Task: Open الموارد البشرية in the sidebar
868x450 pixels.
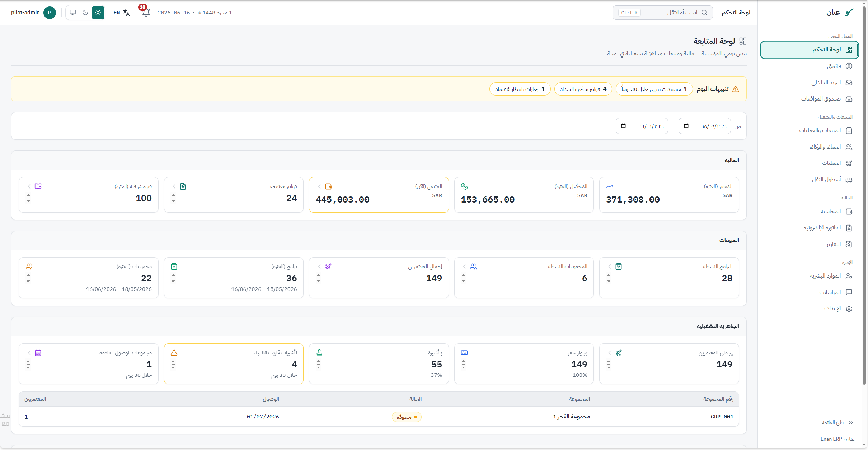Action: point(810,276)
